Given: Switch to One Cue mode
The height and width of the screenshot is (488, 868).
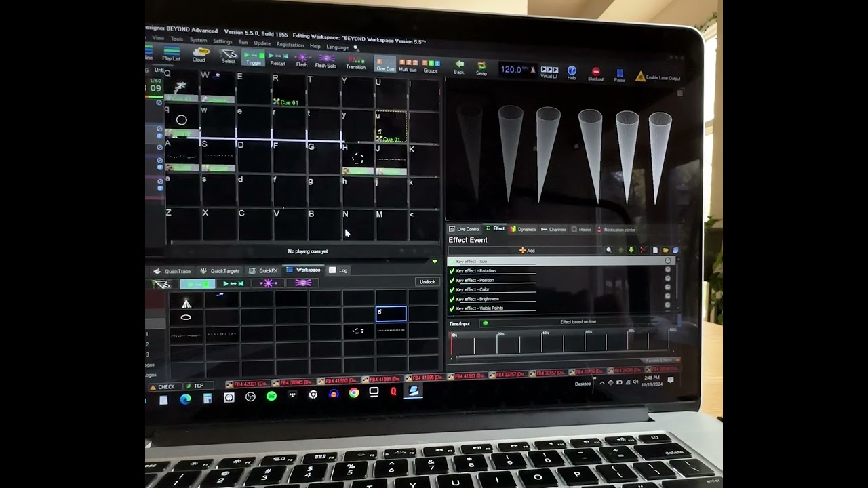Looking at the screenshot, I should (x=385, y=64).
